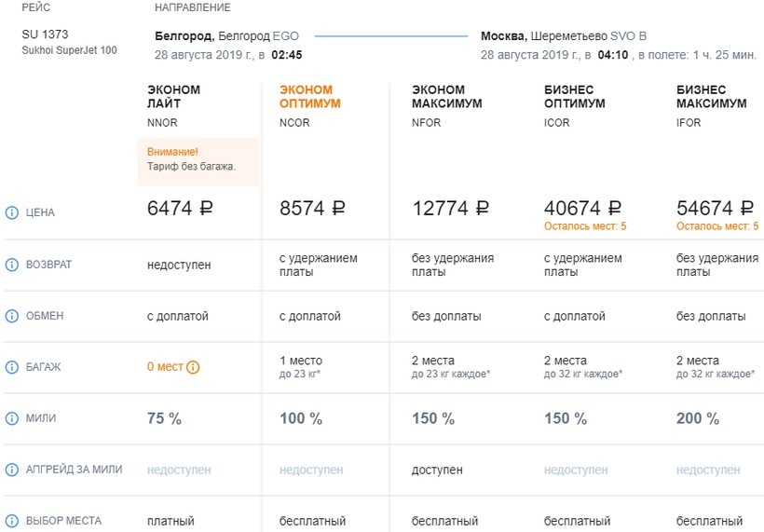
Task: Select БИЗНЕС ОПТИМУМ fare header
Action: point(575,97)
